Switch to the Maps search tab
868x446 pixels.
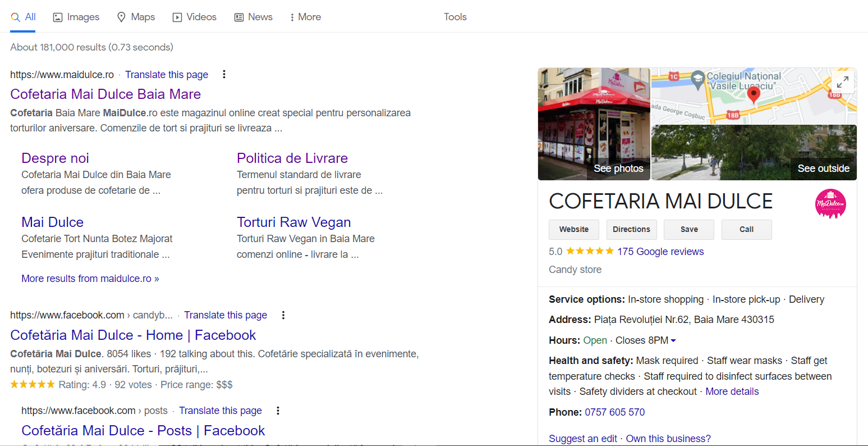(136, 17)
